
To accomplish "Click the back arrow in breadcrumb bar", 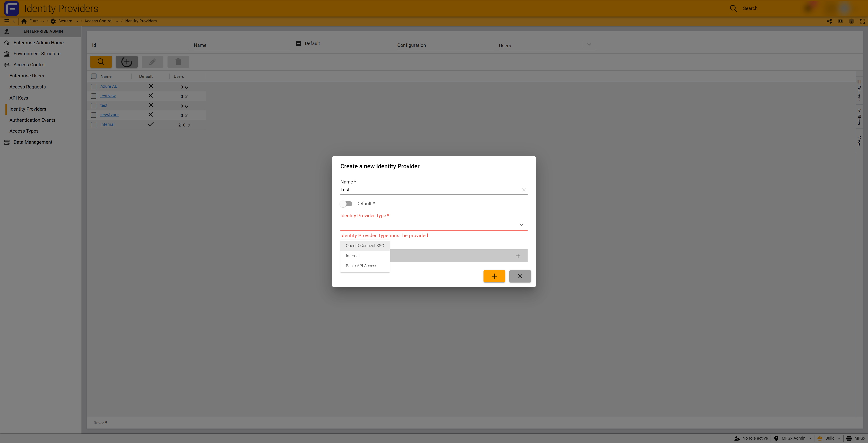I will point(14,21).
